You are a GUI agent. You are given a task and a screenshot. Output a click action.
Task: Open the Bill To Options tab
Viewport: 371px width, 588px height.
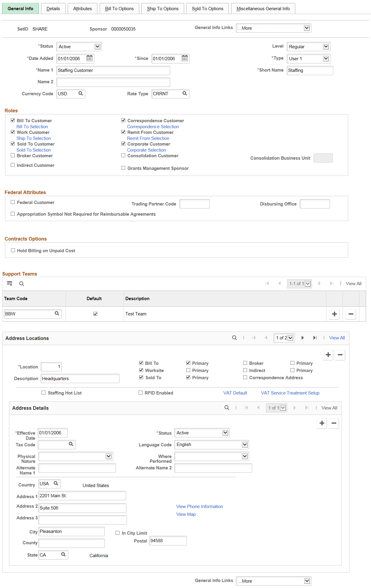tap(119, 9)
